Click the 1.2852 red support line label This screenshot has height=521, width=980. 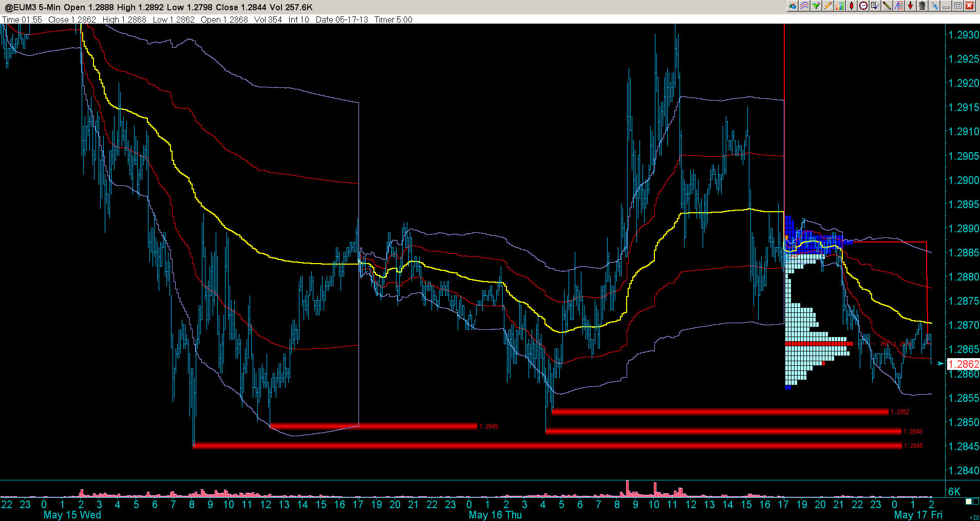[900, 412]
